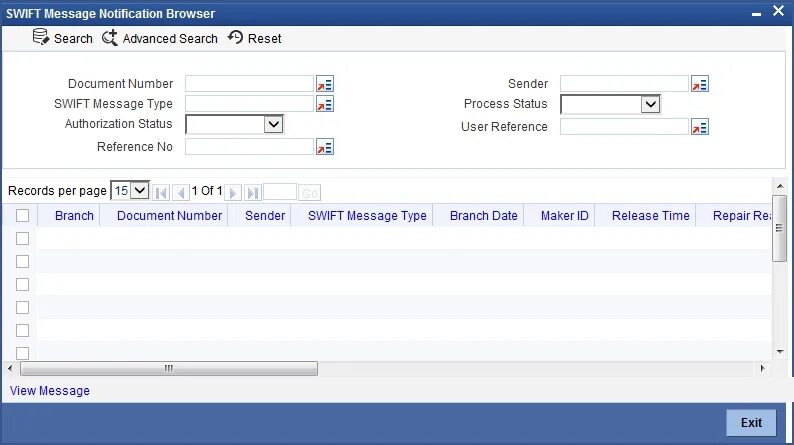Click the scroll up arrow of results
This screenshot has width=794, height=445.
pos(780,186)
